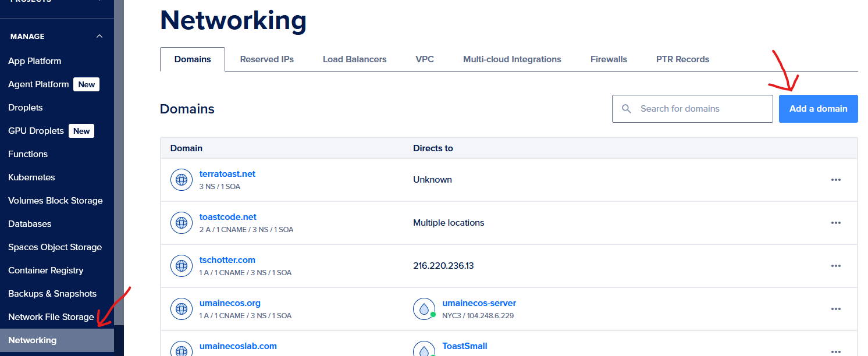Open more options for tschotter.com
The image size is (868, 356).
click(836, 266)
